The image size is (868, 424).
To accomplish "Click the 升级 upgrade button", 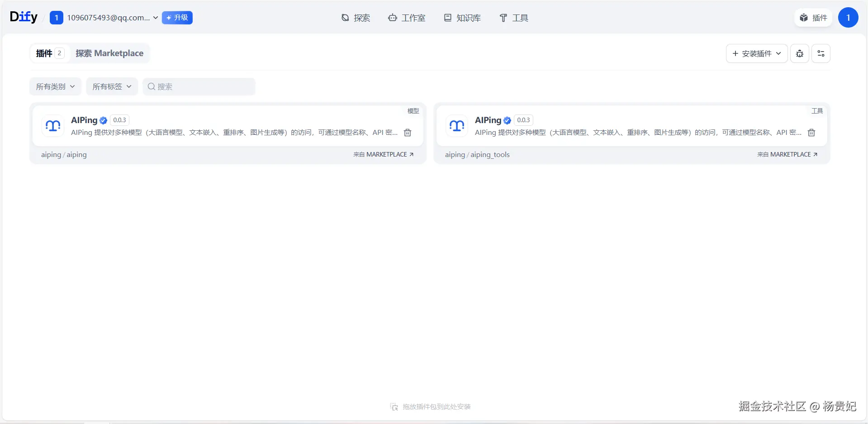I will (x=177, y=18).
